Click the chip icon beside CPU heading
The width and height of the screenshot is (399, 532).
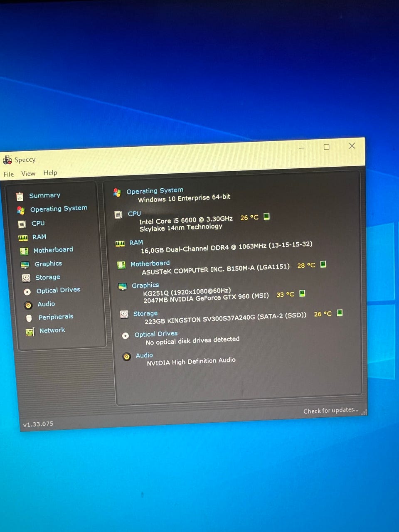pos(118,215)
